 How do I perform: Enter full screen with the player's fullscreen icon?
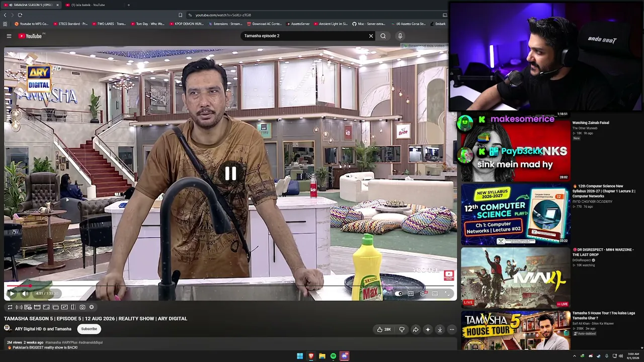click(447, 294)
